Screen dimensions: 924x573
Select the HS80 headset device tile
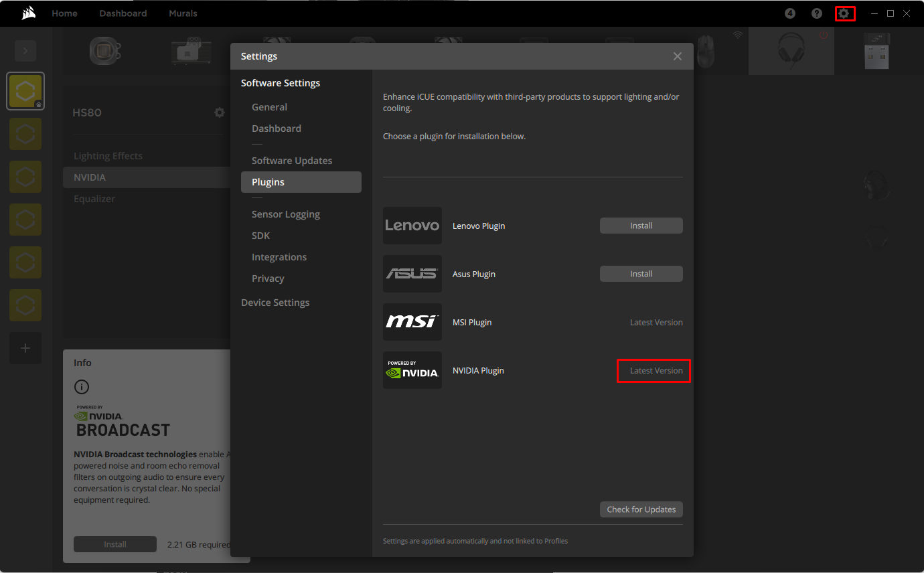(x=791, y=51)
